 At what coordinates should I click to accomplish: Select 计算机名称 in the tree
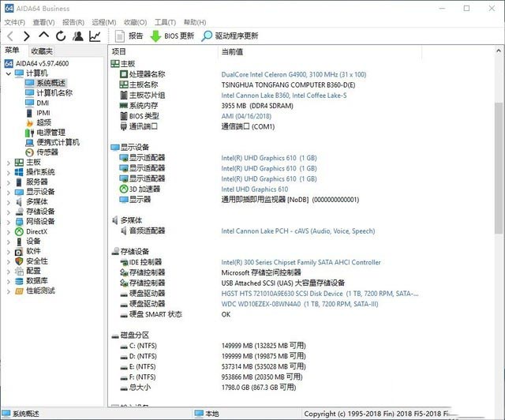(49, 93)
